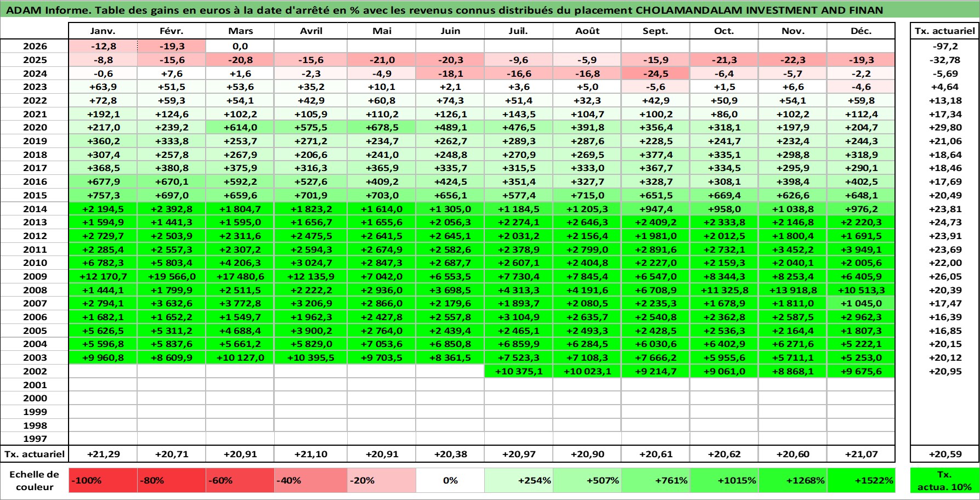Select the +9 960,8 cell in January 2003
This screenshot has height=500, width=980.
[103, 357]
